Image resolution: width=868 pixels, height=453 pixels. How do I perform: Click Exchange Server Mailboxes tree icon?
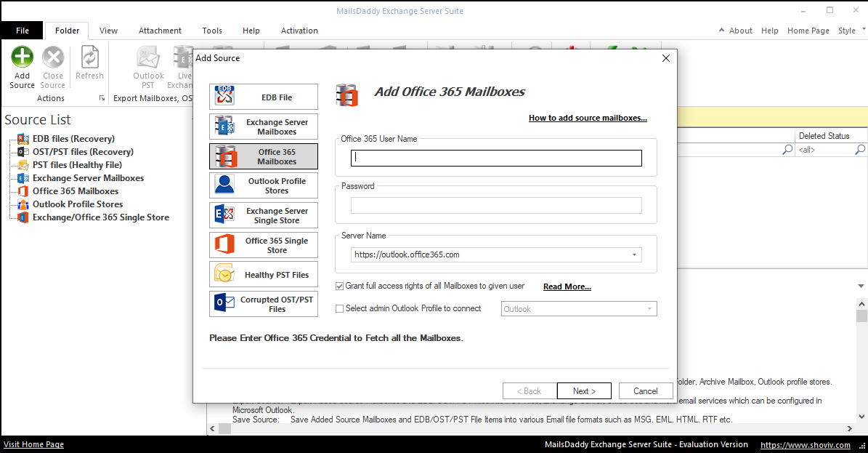coord(23,178)
